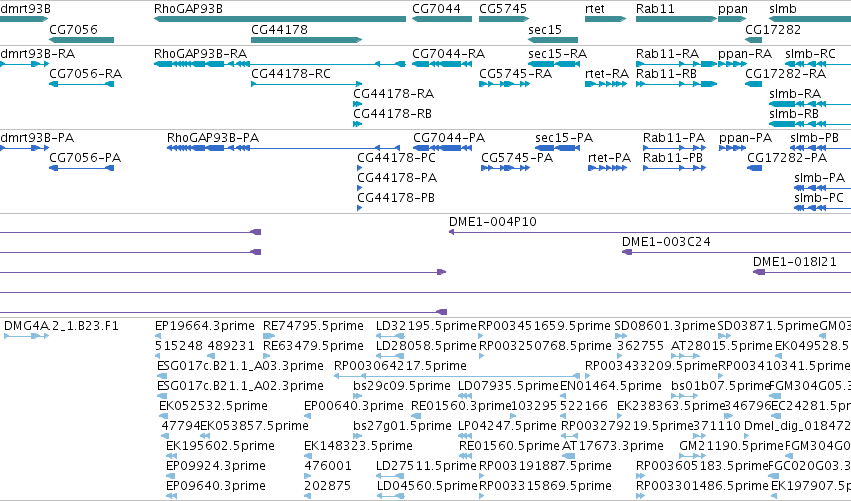Select protein sec15-PA

(x=557, y=148)
